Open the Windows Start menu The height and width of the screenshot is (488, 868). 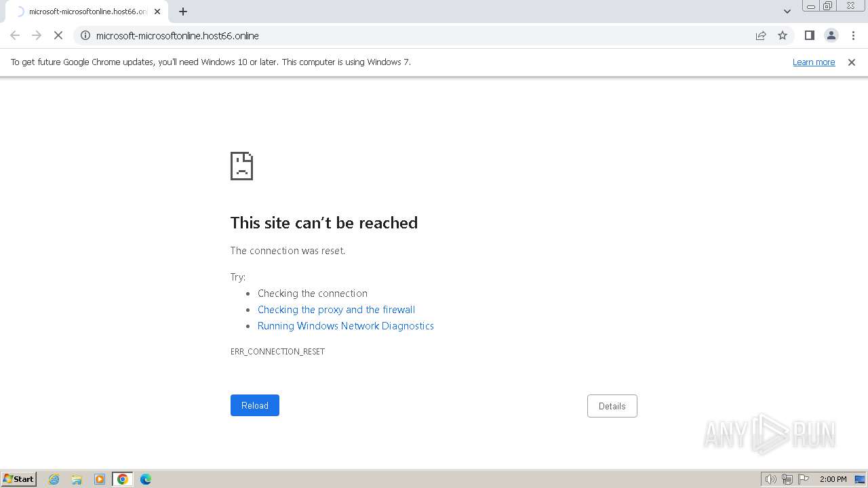[19, 479]
